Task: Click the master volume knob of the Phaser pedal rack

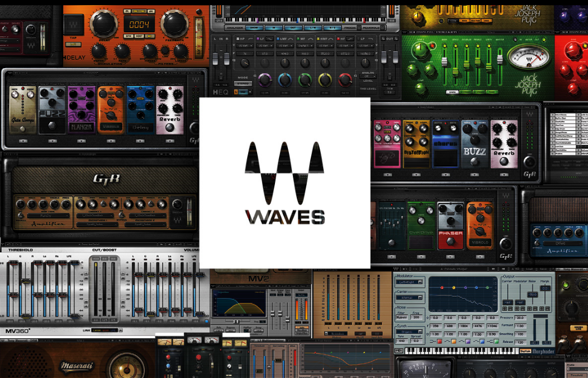Action: pyautogui.click(x=505, y=244)
